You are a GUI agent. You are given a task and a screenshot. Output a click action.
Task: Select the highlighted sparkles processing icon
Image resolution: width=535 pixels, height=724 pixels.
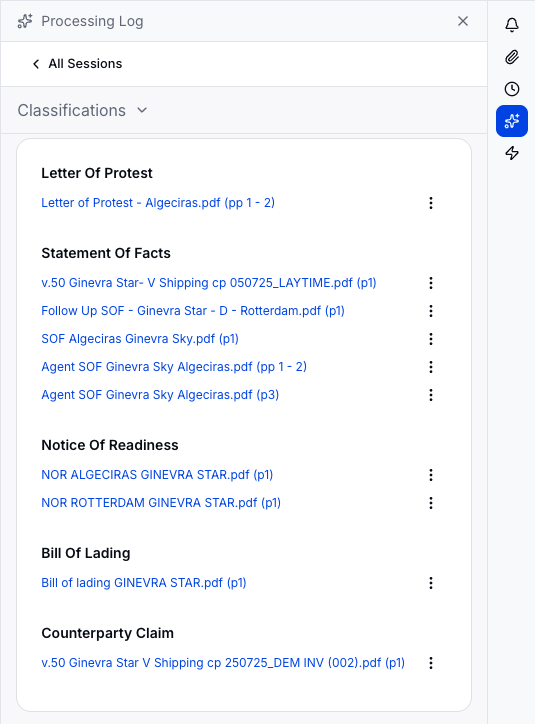[511, 121]
